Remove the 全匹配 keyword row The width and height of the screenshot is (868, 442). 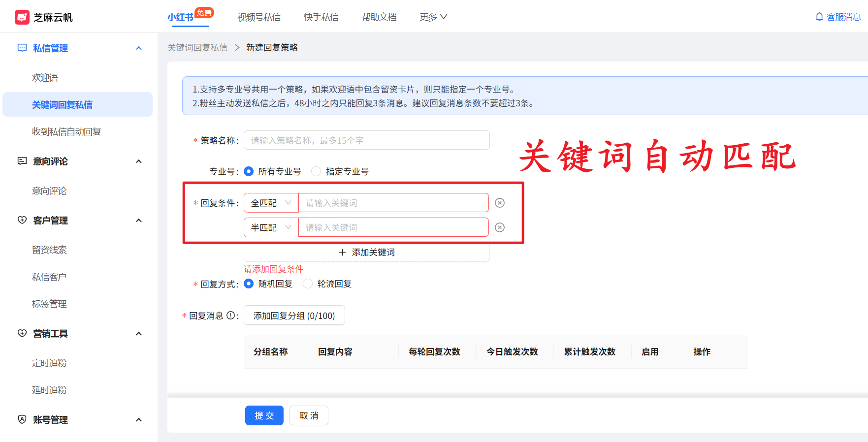499,203
